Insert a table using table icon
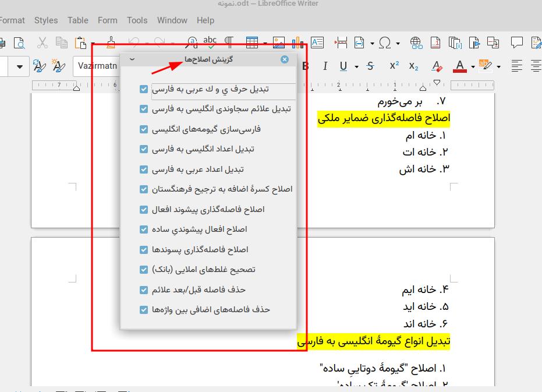This screenshot has height=392, width=542. pos(251,43)
